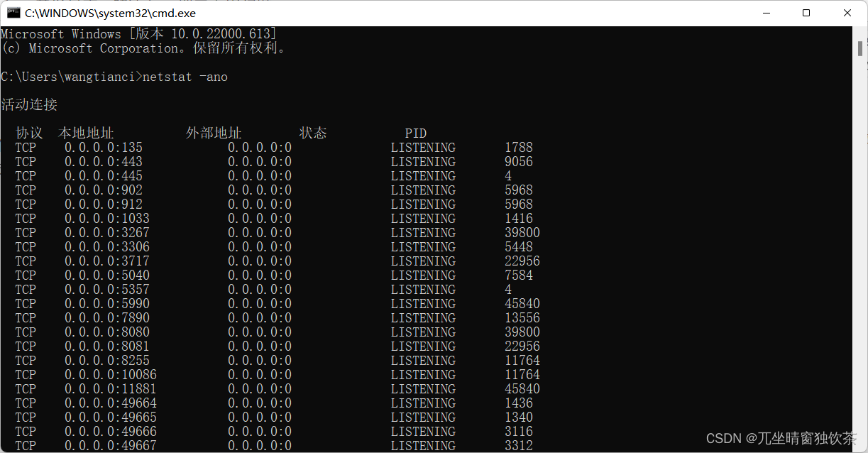Image resolution: width=868 pixels, height=453 pixels.
Task: Maximize the cmd.exe window
Action: (x=806, y=13)
